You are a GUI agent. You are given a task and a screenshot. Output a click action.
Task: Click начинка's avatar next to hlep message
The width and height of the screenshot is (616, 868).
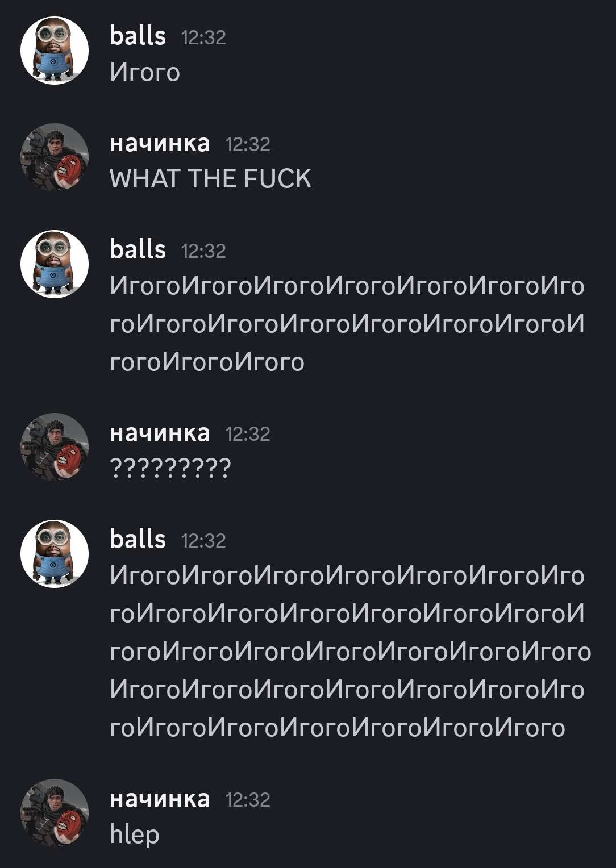pyautogui.click(x=55, y=813)
